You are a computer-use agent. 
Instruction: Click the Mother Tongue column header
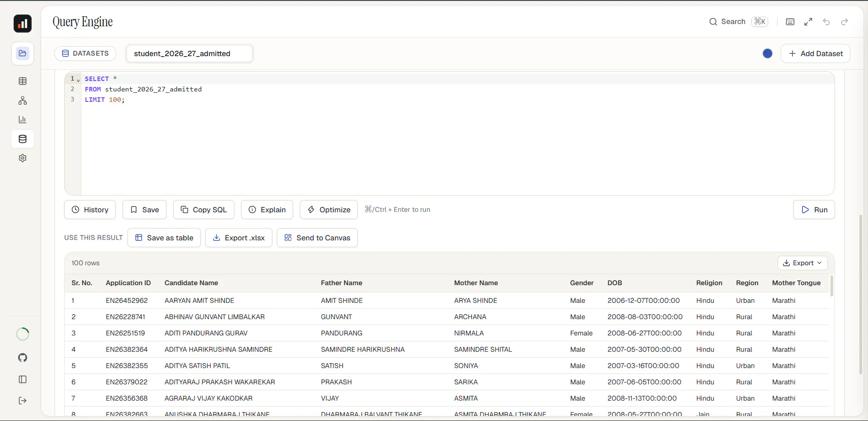pos(796,283)
